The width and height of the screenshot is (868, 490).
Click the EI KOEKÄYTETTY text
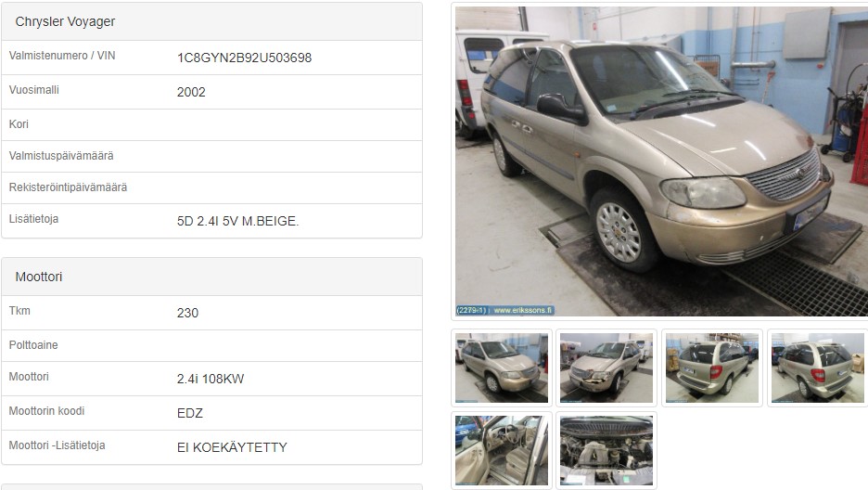coord(232,448)
